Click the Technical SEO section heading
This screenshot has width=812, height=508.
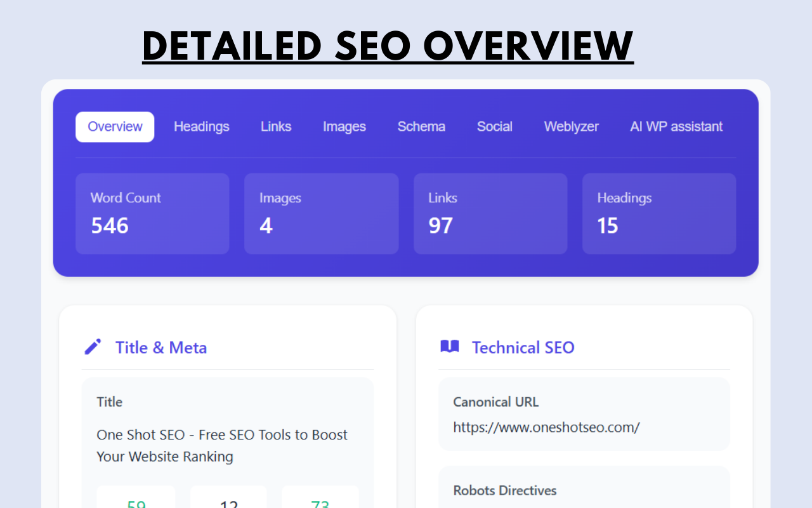point(523,347)
